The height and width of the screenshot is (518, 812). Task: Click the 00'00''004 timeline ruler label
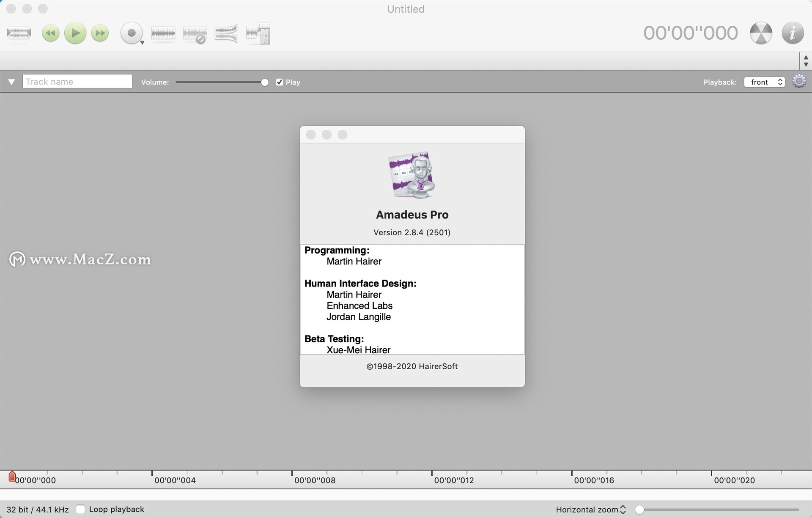click(x=175, y=480)
